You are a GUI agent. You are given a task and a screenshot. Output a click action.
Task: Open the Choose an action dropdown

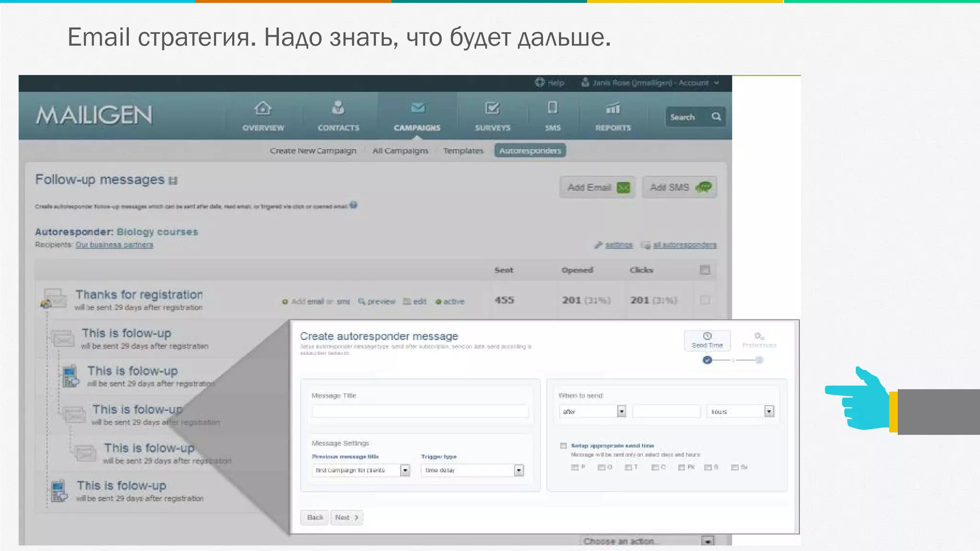click(647, 541)
